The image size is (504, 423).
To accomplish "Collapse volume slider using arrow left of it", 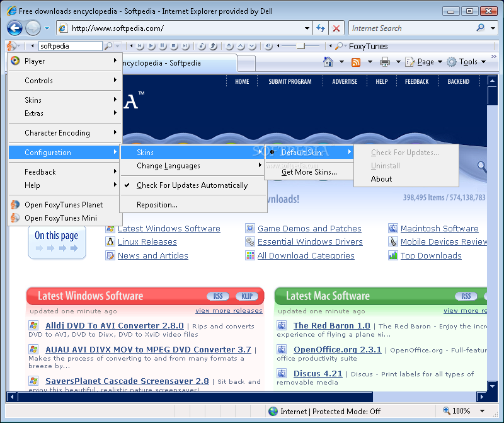I will [x=278, y=45].
